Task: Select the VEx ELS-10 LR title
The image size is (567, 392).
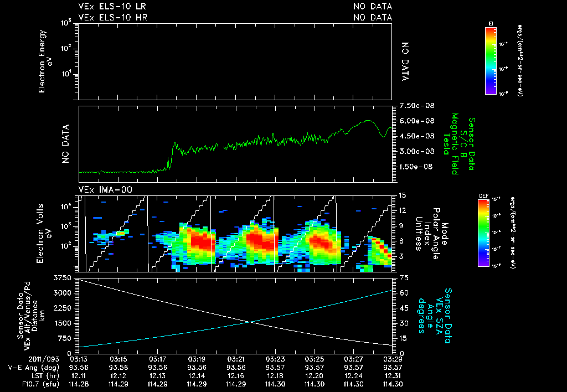Action: 112,6
